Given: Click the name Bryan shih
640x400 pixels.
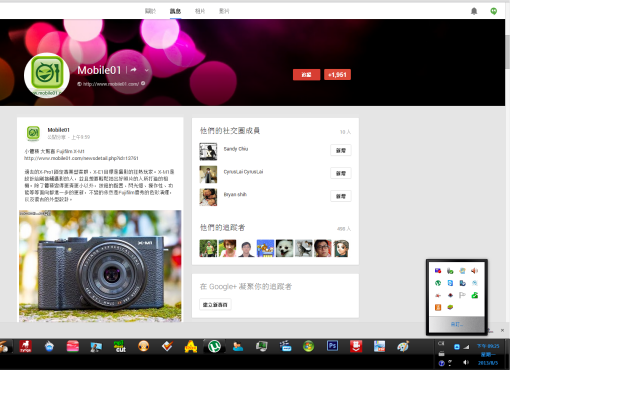Looking at the screenshot, I should pos(235,194).
